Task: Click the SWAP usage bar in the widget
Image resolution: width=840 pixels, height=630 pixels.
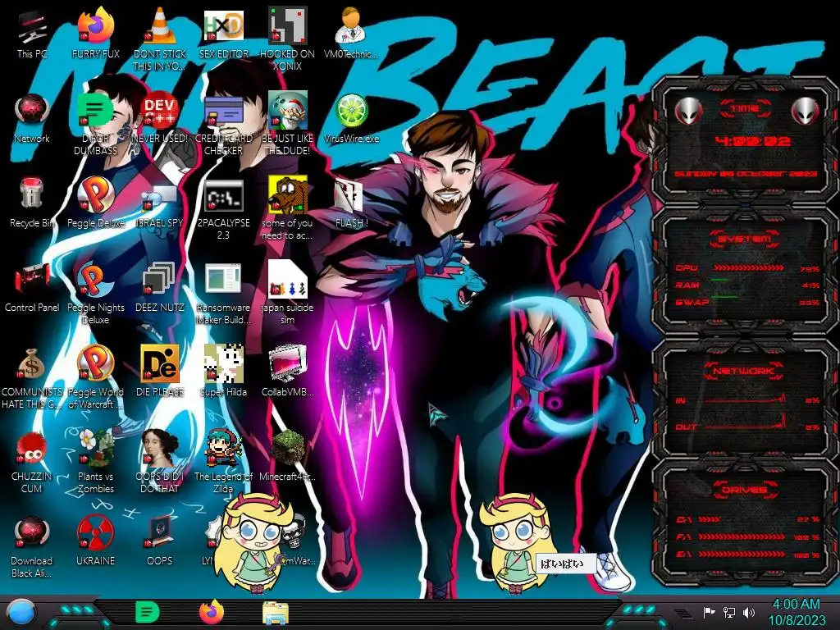Action: pyautogui.click(x=748, y=297)
